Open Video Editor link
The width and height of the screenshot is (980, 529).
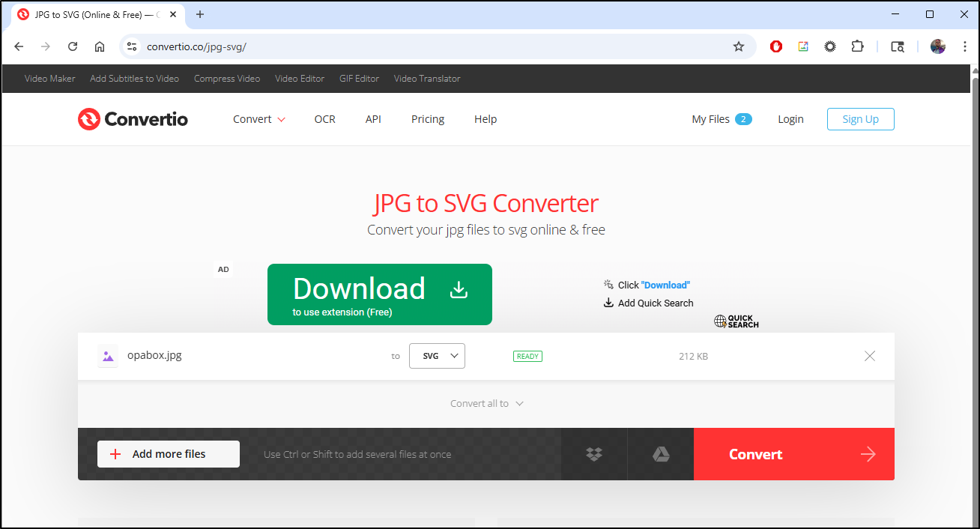click(300, 79)
